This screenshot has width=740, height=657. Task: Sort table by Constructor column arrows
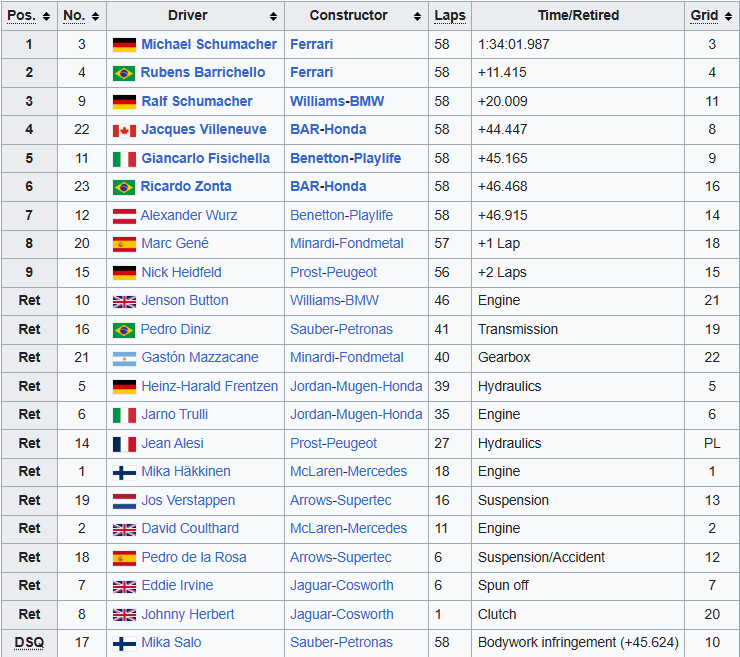(x=417, y=17)
